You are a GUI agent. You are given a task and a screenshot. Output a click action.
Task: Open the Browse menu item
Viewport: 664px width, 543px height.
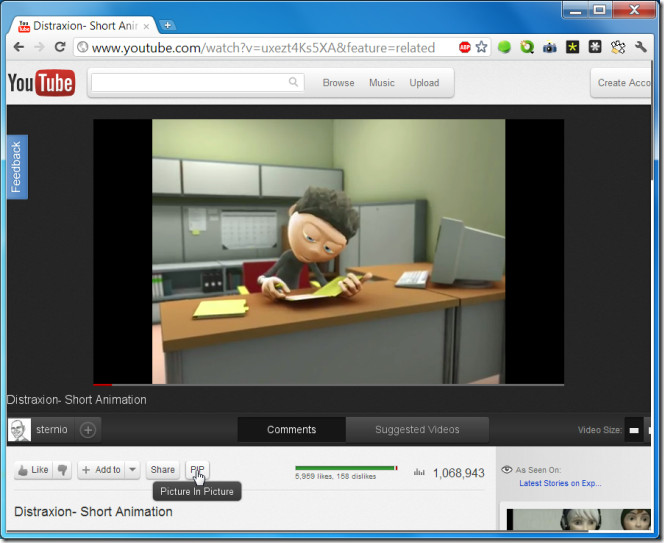[338, 83]
